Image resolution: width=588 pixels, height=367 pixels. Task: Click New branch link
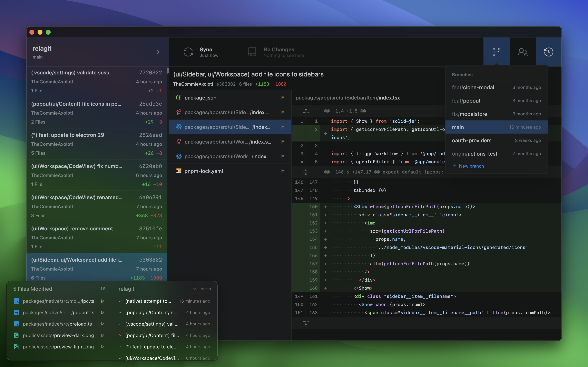click(x=471, y=166)
